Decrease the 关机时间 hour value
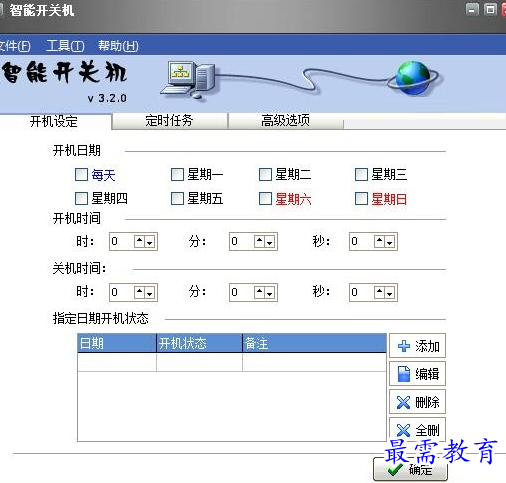Image resolution: width=506 pixels, height=483 pixels. tap(150, 293)
